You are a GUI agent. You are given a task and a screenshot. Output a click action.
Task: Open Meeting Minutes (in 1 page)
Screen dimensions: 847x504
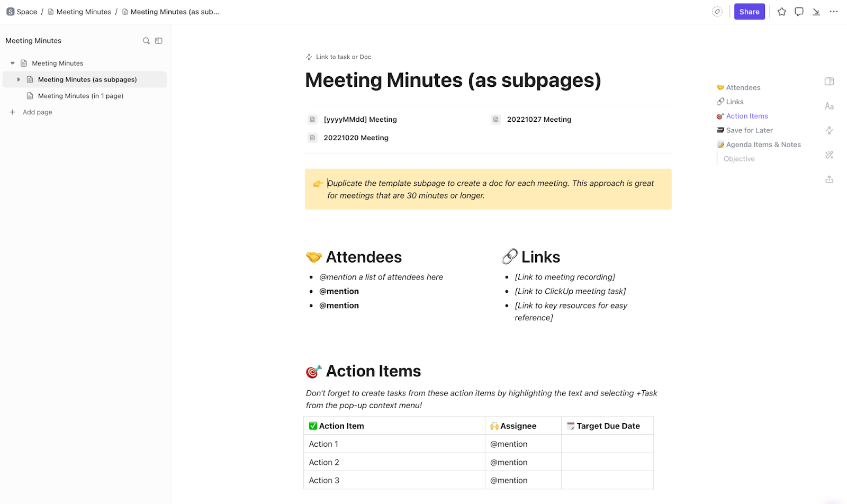[x=80, y=96]
